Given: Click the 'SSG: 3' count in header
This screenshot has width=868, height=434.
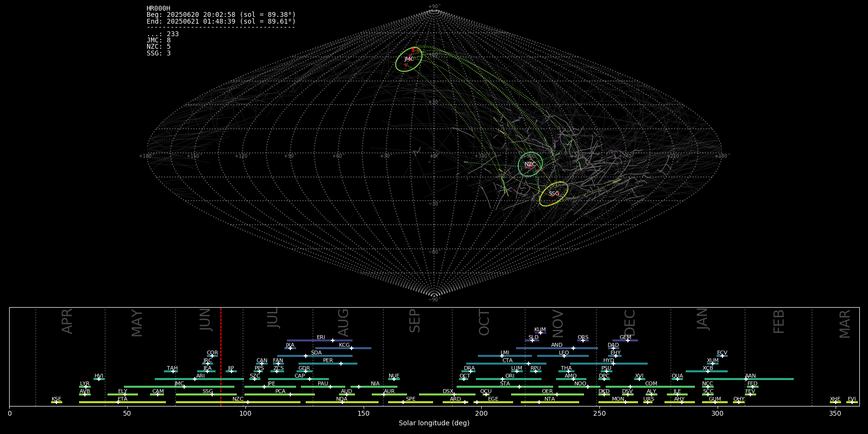Looking at the screenshot, I should (x=159, y=53).
